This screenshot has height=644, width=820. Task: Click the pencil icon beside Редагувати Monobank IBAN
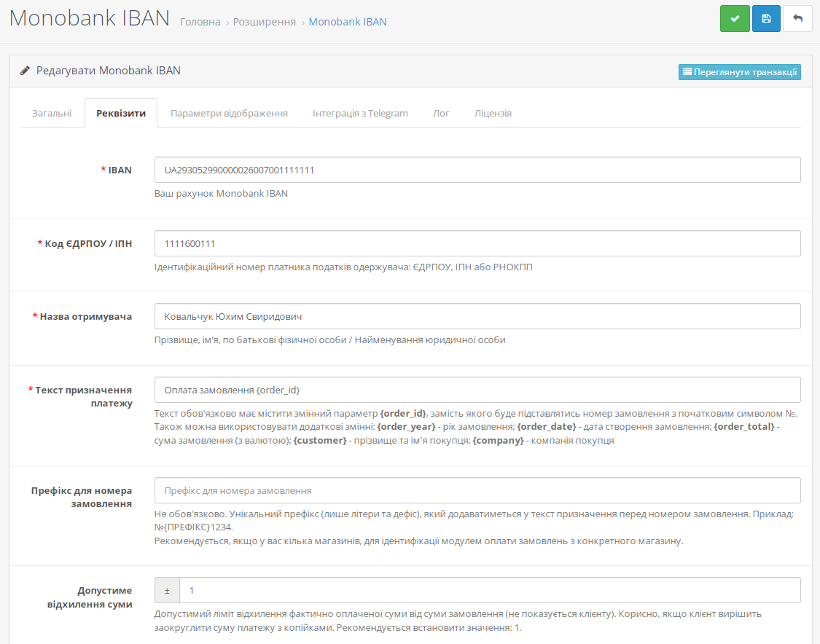point(25,71)
